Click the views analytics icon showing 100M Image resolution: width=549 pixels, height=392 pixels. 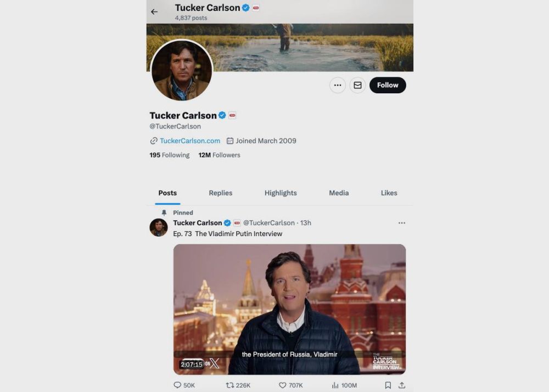(x=336, y=385)
